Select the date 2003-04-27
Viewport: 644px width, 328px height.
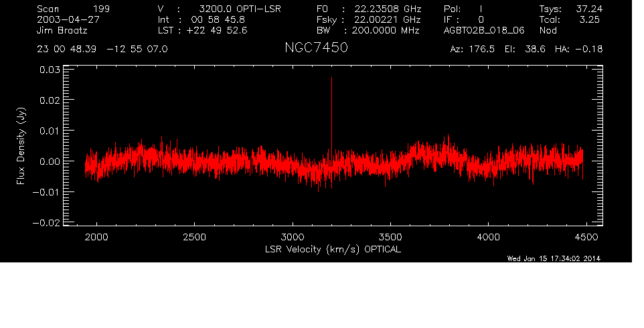point(68,19)
